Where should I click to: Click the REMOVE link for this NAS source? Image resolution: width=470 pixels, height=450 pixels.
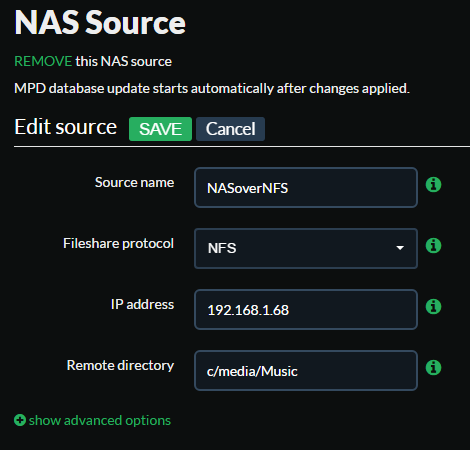click(x=43, y=61)
